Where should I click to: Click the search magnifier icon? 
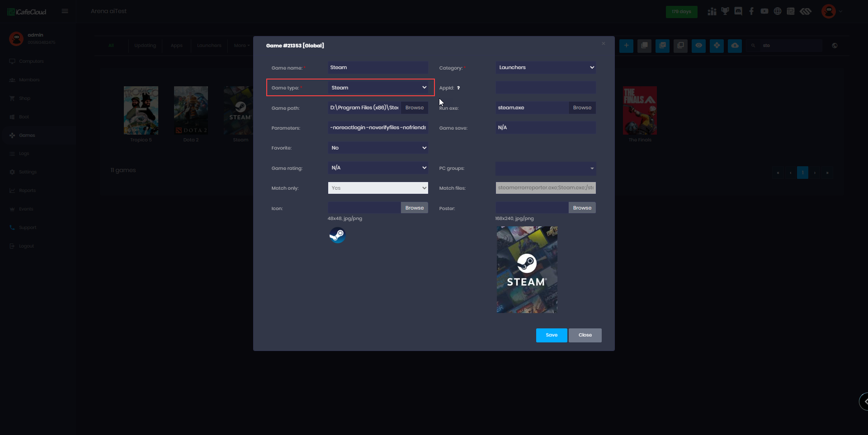[x=753, y=46]
